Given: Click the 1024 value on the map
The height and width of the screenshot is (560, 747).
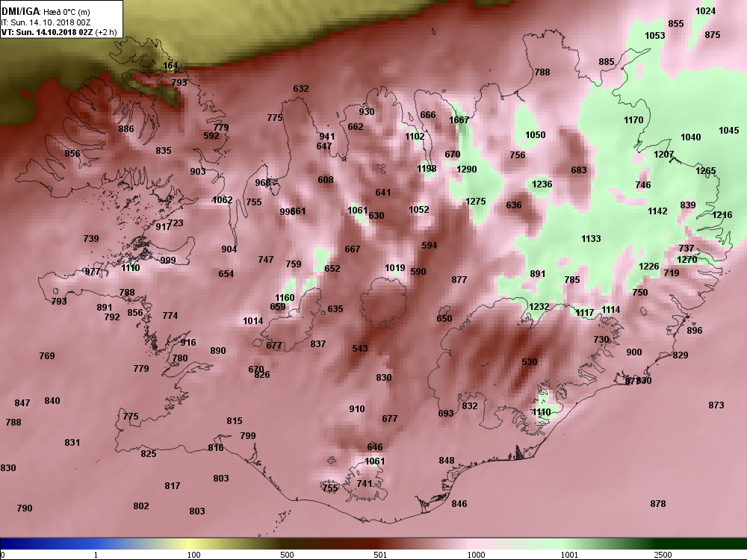Looking at the screenshot, I should (x=706, y=11).
